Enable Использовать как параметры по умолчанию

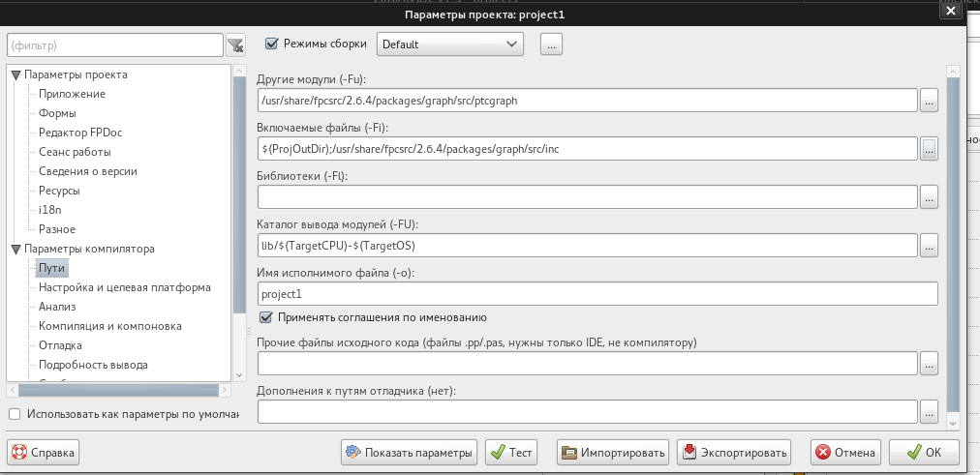(x=15, y=414)
